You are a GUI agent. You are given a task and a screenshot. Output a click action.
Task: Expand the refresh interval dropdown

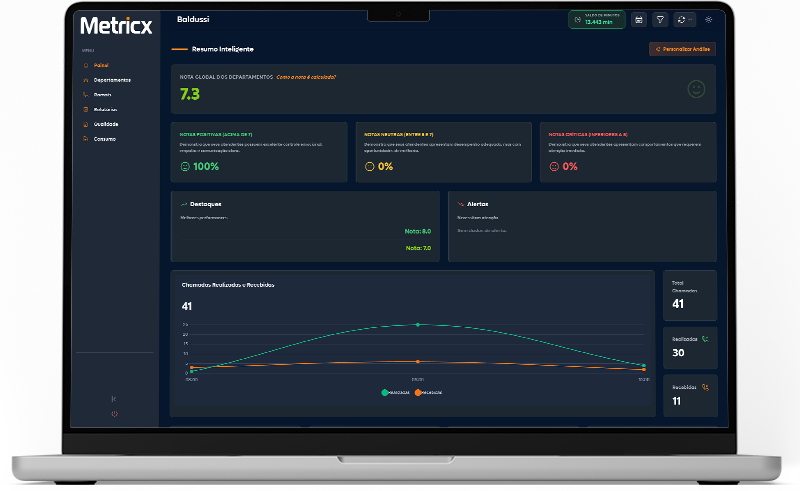click(685, 19)
